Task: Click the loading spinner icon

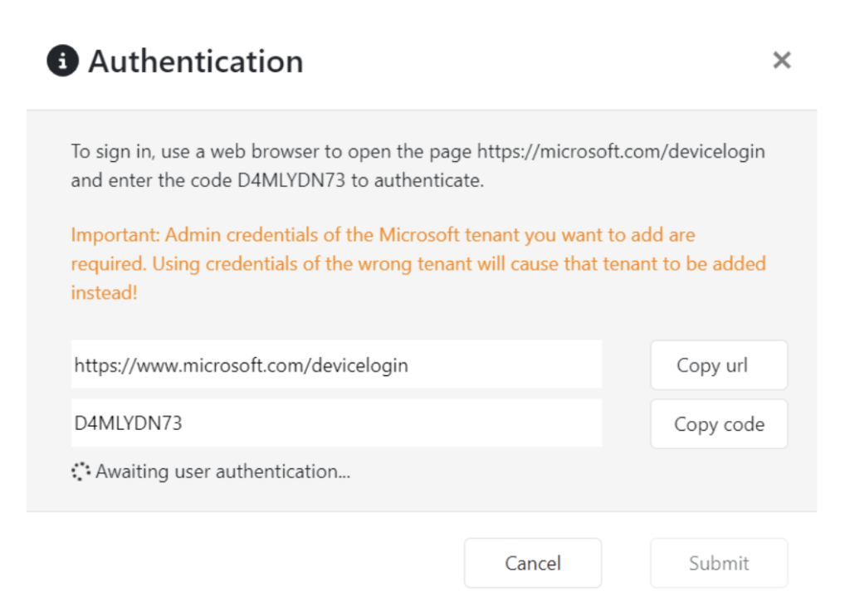Action: point(81,472)
